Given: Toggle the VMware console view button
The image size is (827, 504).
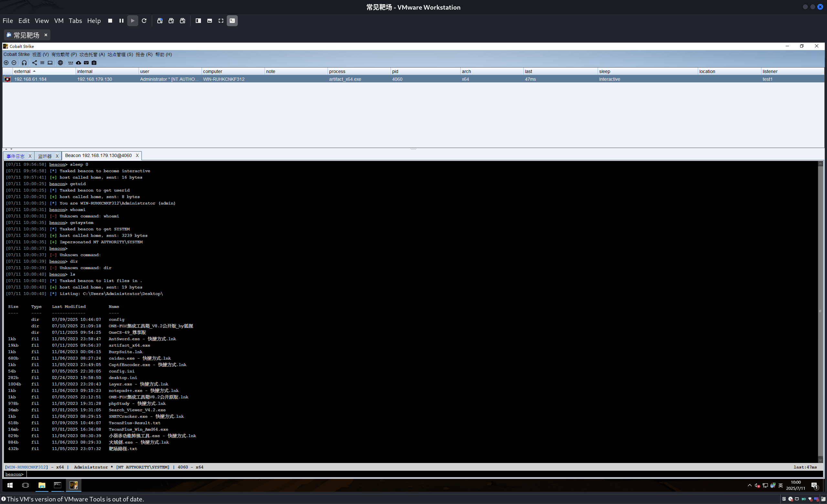Looking at the screenshot, I should click(x=232, y=21).
